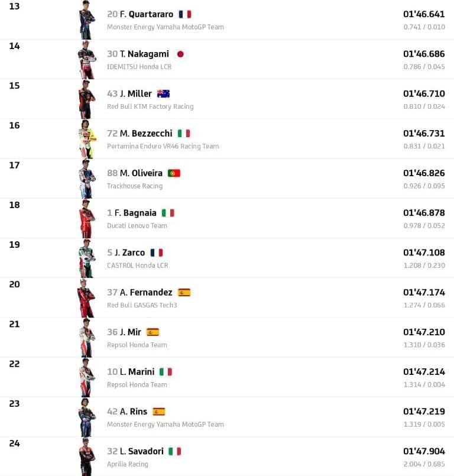454x476 pixels.
Task: Select J. Mir rider thumbnail
Action: (x=86, y=338)
